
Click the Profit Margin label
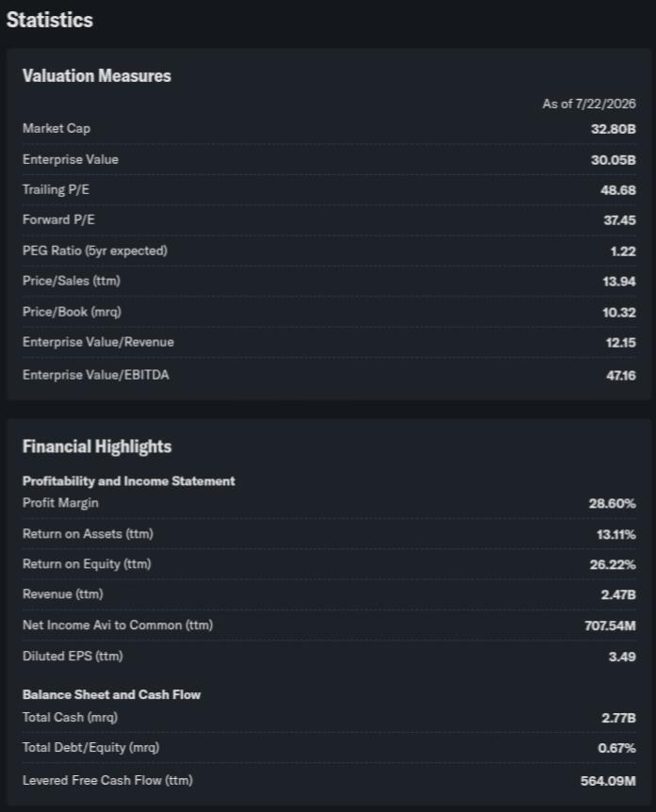(x=60, y=503)
